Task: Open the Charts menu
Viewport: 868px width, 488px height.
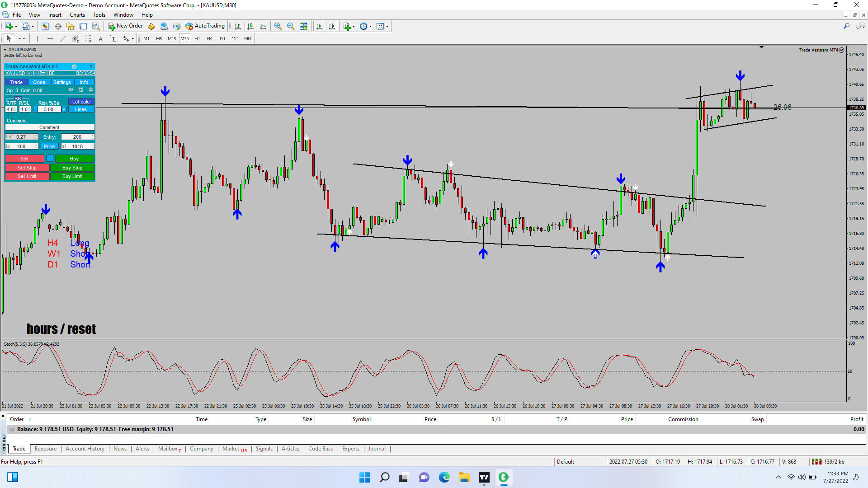Action: (77, 15)
